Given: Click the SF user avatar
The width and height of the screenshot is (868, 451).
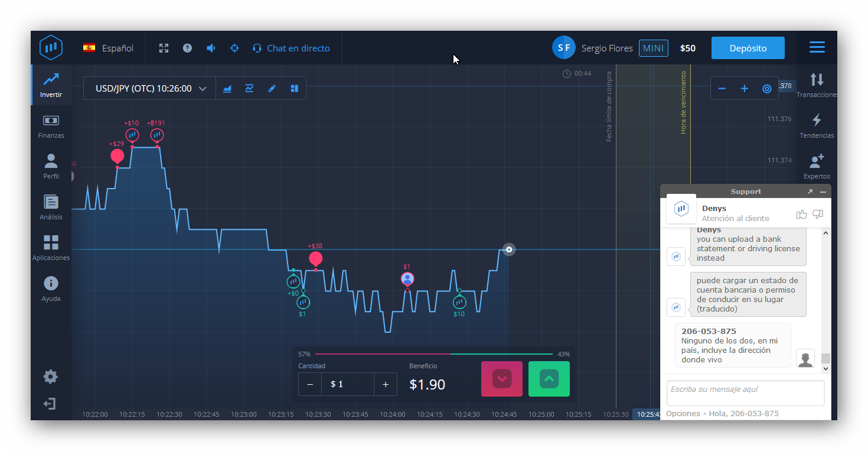Looking at the screenshot, I should (x=564, y=48).
